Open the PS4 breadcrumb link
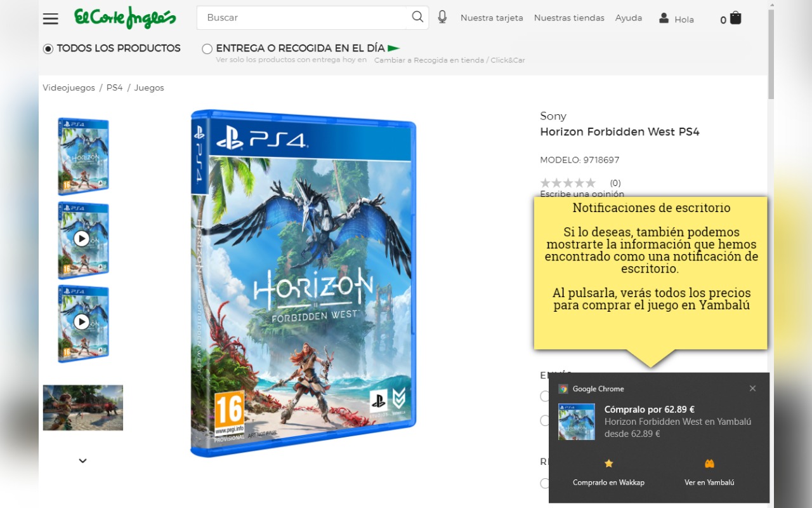Viewport: 812px width, 508px height. [x=115, y=88]
